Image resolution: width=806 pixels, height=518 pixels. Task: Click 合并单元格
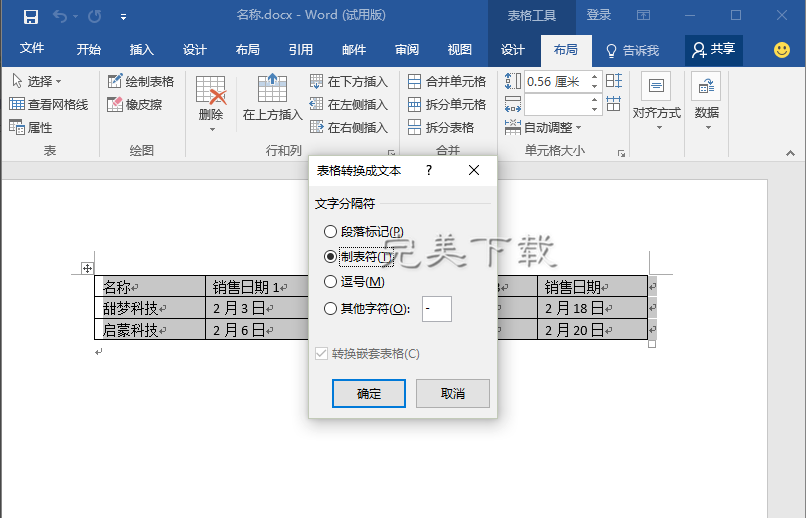pyautogui.click(x=447, y=81)
